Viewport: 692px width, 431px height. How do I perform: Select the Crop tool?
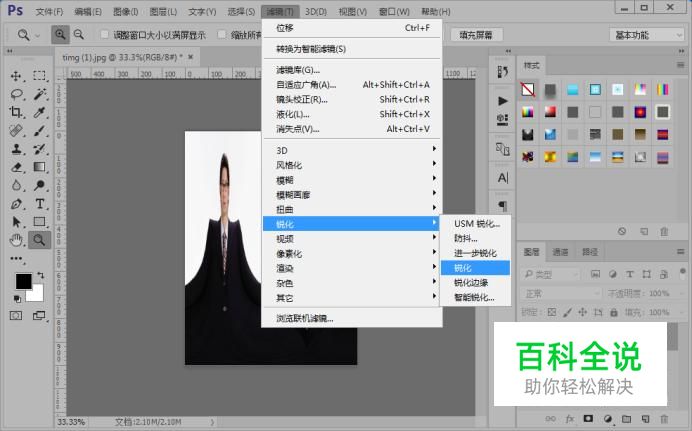(x=16, y=112)
